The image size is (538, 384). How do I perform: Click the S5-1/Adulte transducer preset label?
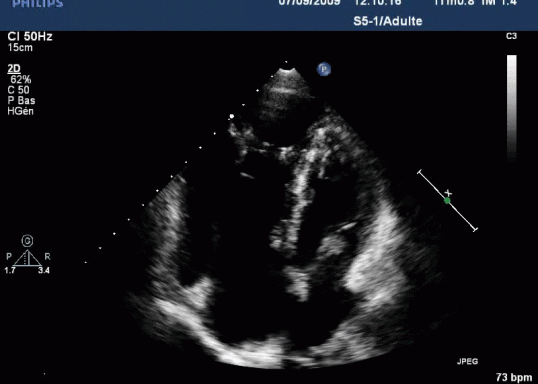click(388, 21)
